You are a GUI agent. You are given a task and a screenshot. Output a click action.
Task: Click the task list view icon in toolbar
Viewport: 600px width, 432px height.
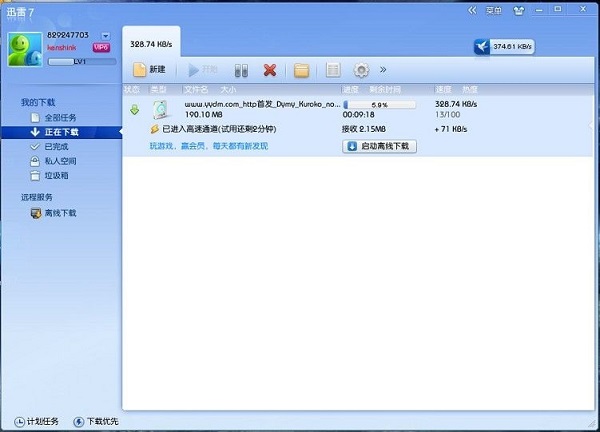[x=333, y=70]
